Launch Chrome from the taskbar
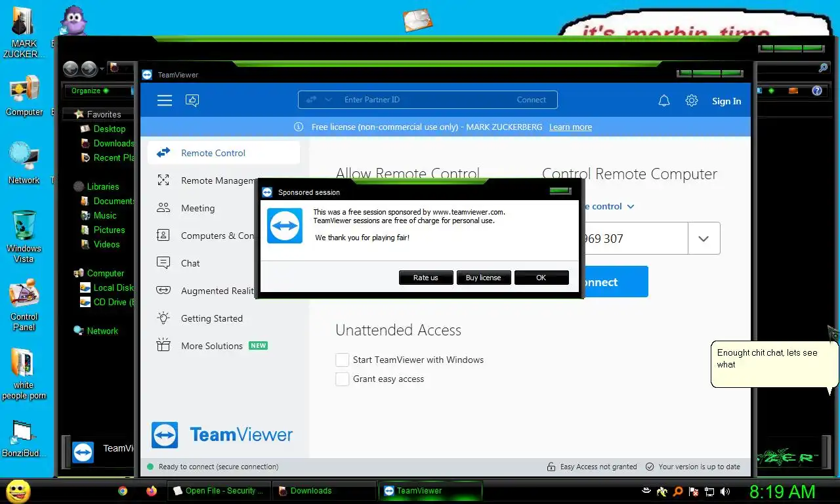 [123, 490]
